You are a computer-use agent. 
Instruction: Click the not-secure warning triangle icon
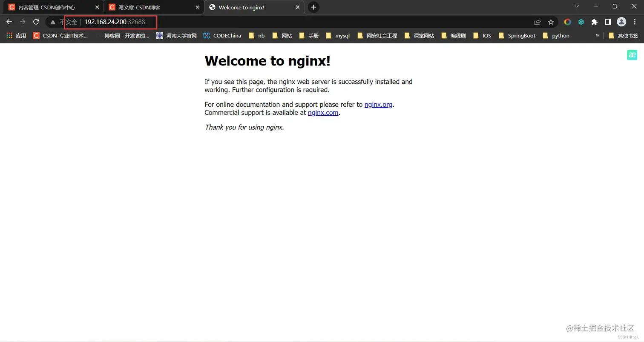pos(53,22)
